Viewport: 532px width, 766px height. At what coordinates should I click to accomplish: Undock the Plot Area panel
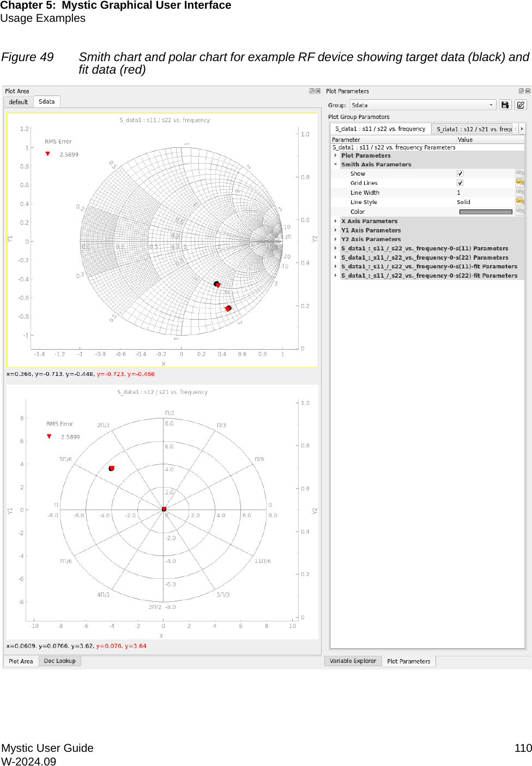pos(312,91)
